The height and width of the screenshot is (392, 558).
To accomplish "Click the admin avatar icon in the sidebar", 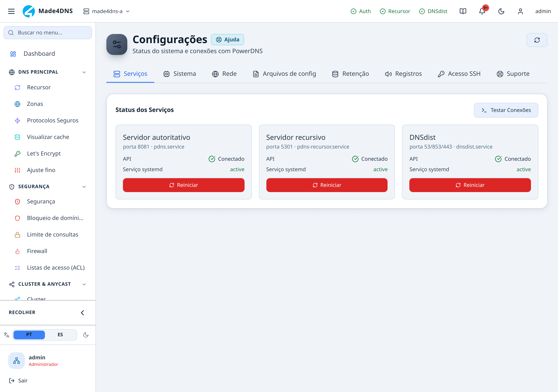I will (x=17, y=361).
